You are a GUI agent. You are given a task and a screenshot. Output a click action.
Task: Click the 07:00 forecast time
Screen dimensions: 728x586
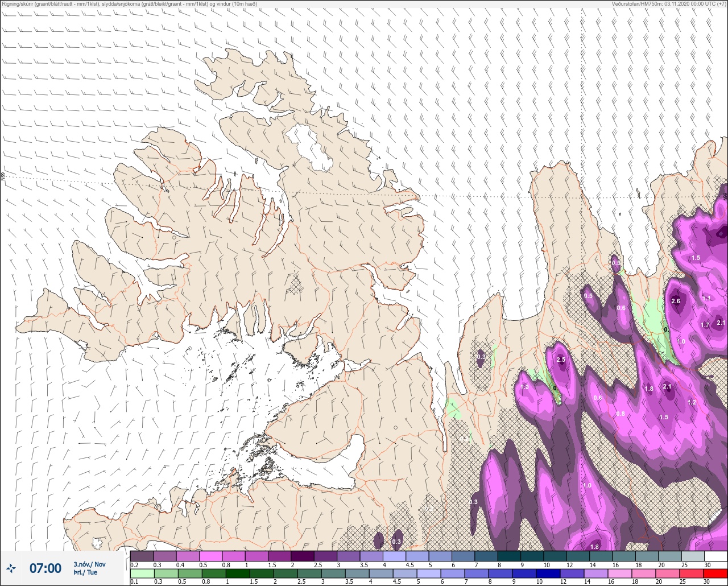(45, 568)
